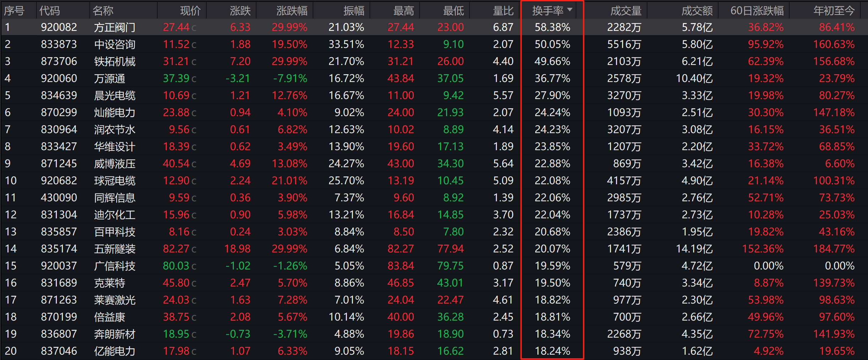Click stock code 833873
868x360 pixels.
coord(59,44)
